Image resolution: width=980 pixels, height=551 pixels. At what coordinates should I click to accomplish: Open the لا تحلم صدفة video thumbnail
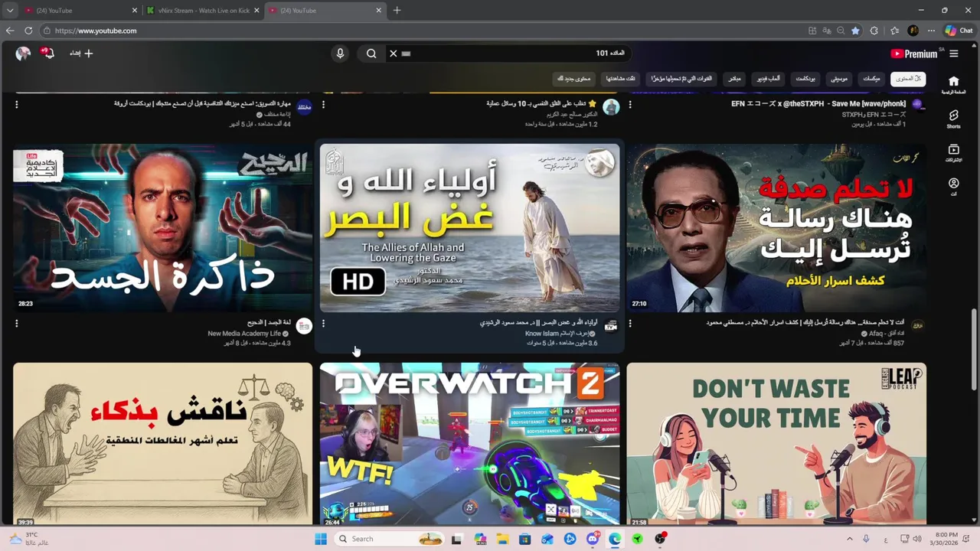point(776,228)
